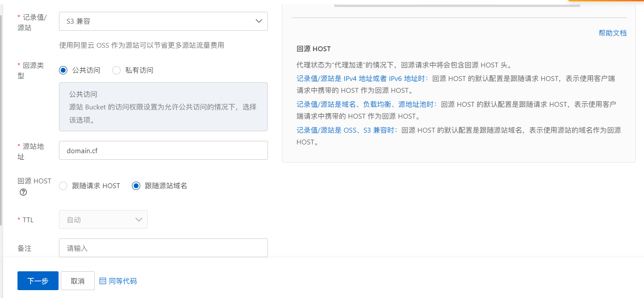Select the 私有访问 radio button

tap(117, 70)
